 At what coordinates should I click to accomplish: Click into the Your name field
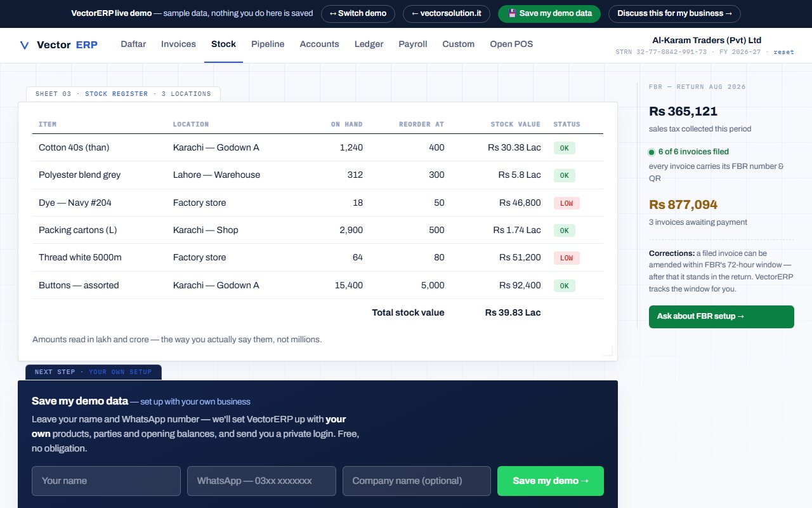[x=106, y=481]
